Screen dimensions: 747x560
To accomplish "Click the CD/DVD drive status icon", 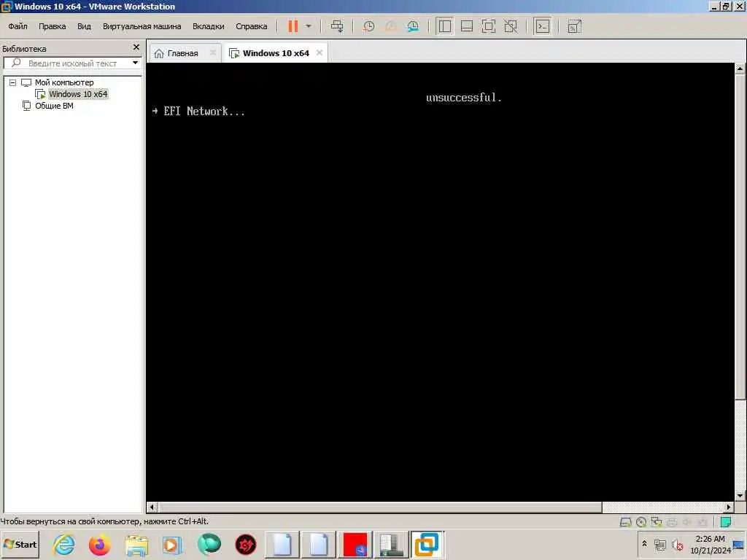I will point(641,522).
